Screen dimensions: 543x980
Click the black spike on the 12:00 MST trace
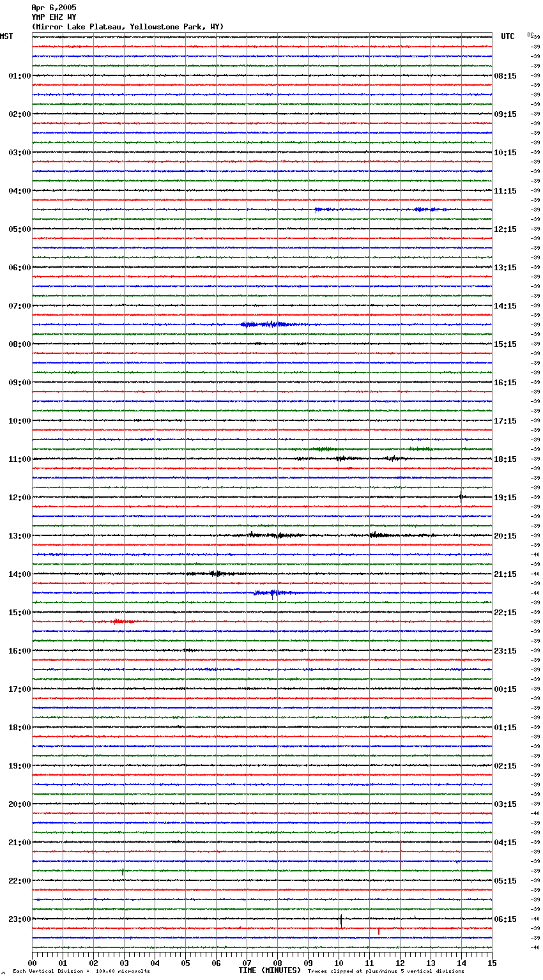point(461,496)
